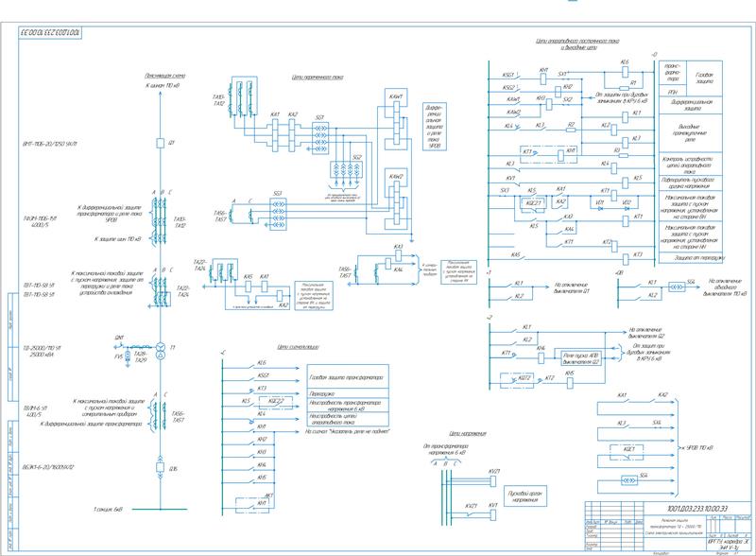Click the 'Цепи напряжения' heading
The image size is (756, 556).
(x=467, y=433)
